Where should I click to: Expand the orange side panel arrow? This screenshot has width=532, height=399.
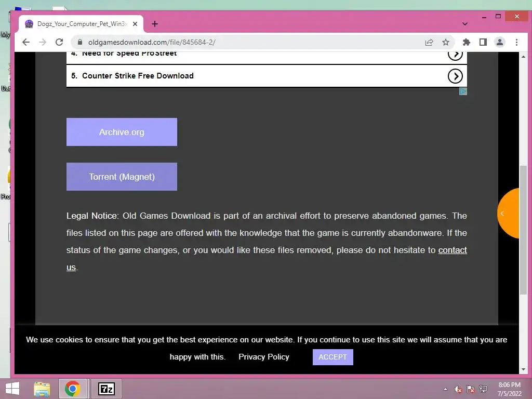point(503,214)
